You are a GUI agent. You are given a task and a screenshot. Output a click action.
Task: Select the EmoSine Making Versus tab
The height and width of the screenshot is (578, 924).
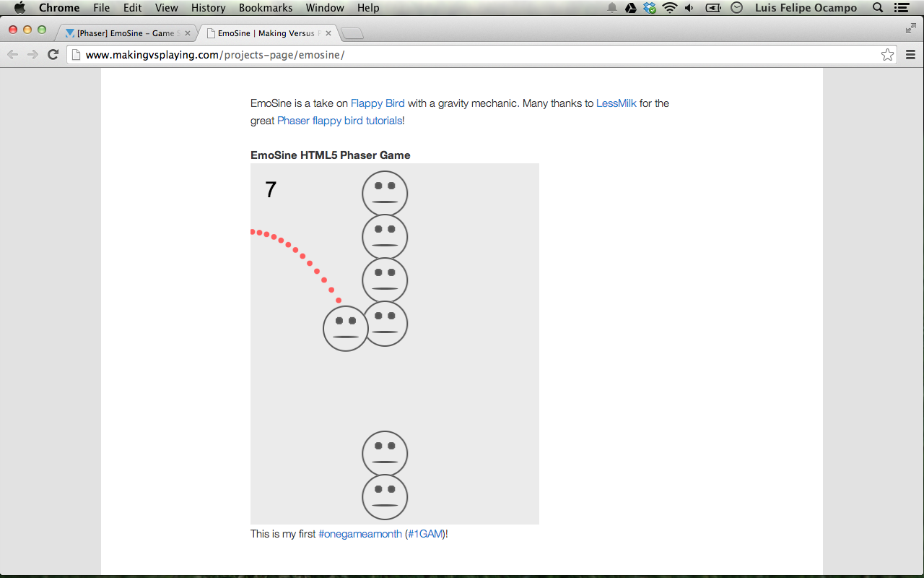[x=267, y=33]
